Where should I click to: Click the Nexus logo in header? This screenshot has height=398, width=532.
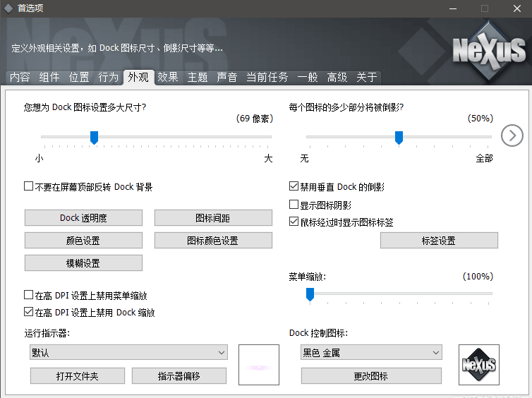pyautogui.click(x=489, y=50)
